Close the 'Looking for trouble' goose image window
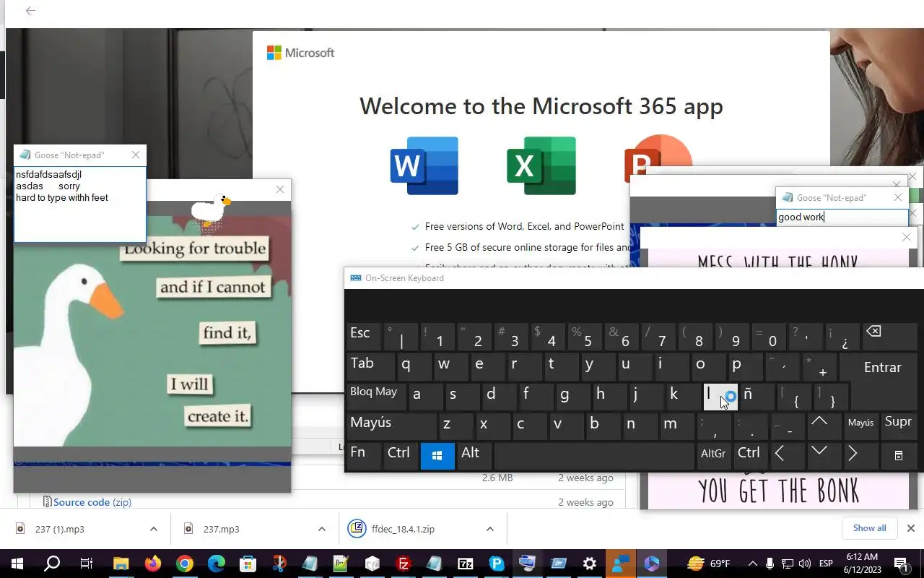Image resolution: width=924 pixels, height=578 pixels. (x=280, y=190)
